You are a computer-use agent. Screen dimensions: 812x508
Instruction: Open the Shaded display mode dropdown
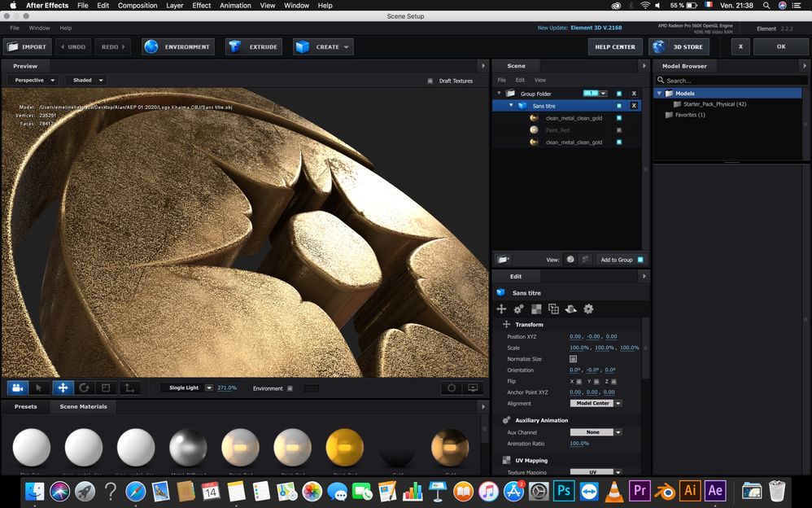tap(86, 81)
